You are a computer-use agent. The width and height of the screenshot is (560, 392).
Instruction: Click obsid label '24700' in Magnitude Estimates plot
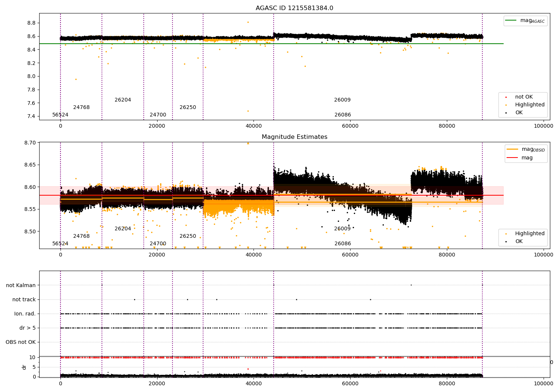tap(158, 244)
